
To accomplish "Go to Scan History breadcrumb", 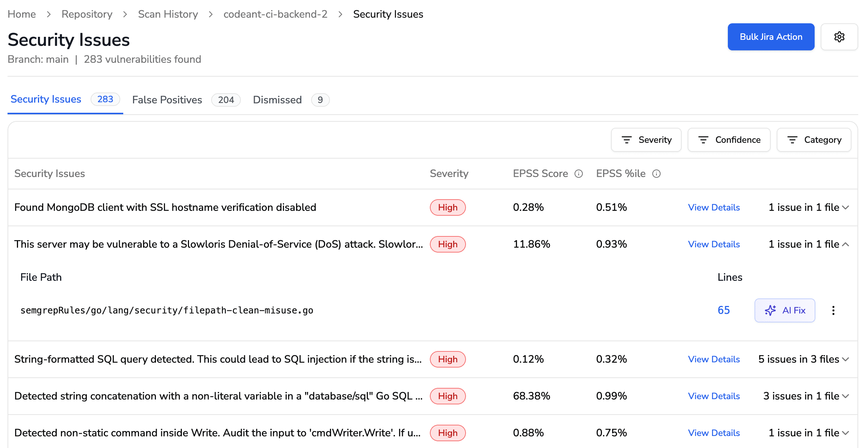I will click(168, 14).
